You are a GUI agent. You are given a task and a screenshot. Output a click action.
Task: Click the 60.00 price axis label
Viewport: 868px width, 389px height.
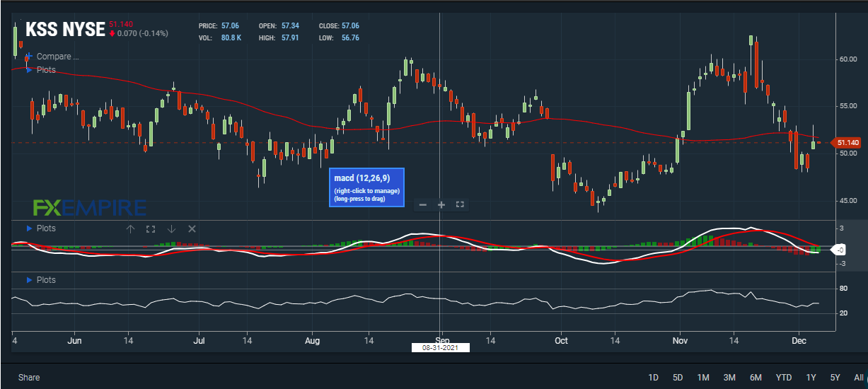(847, 59)
